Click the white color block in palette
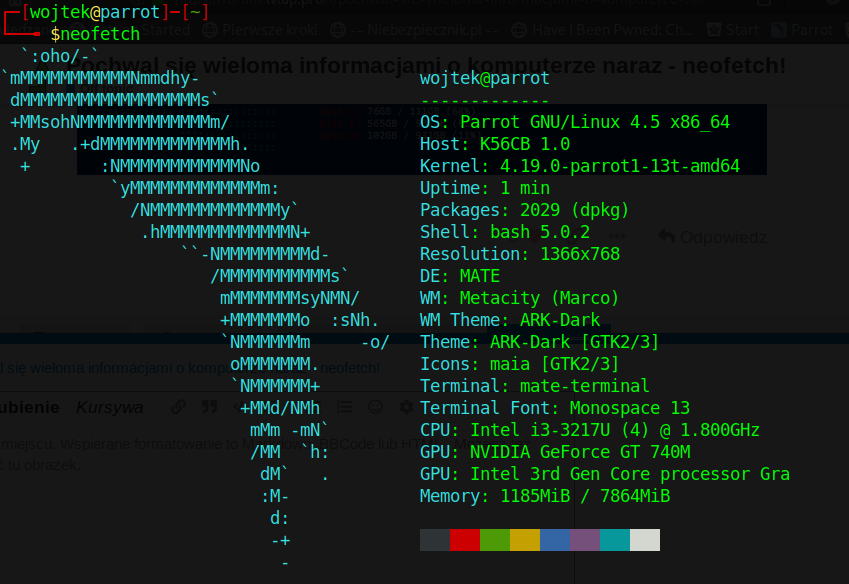Screen dimensions: 849x584 [x=645, y=540]
